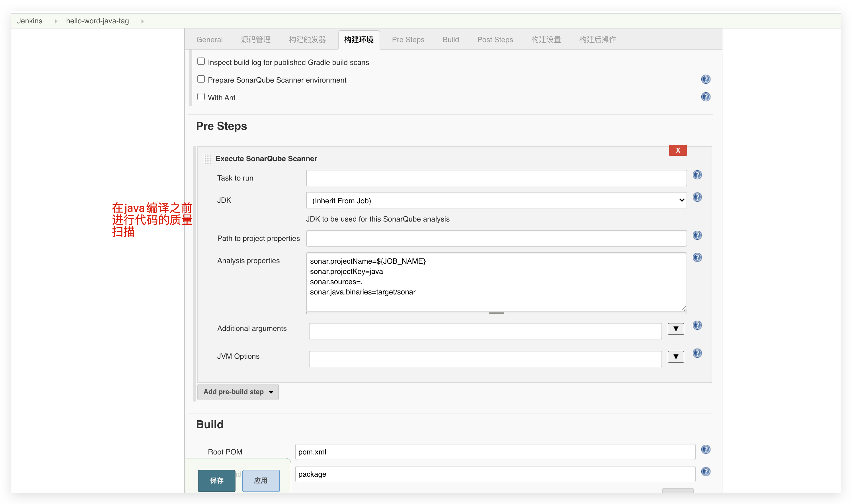Focus the Task to run field
Screen dimensions: 852x504
496,178
